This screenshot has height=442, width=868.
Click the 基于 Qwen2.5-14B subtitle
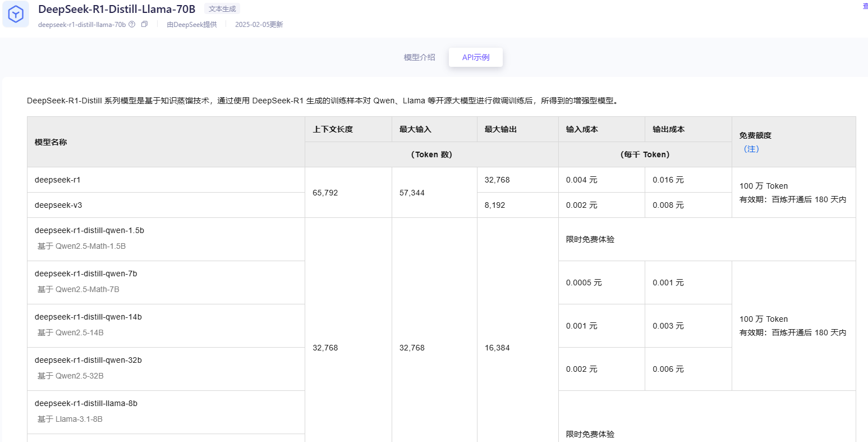(70, 332)
